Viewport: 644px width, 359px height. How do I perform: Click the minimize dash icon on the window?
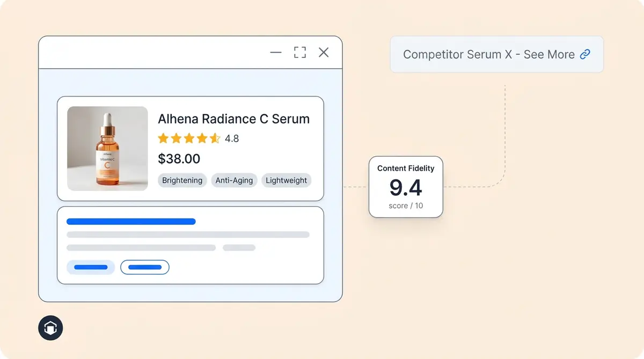tap(275, 53)
